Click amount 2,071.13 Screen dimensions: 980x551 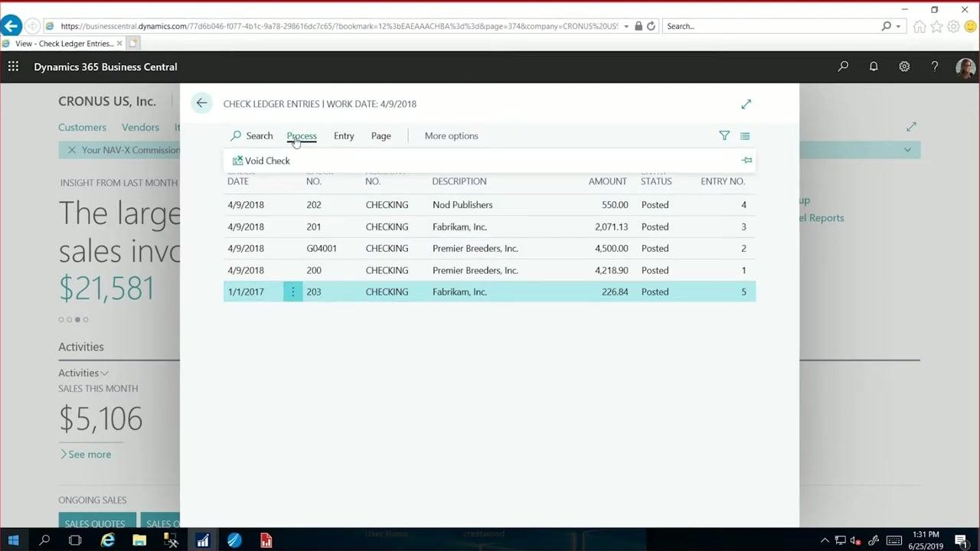coord(611,227)
